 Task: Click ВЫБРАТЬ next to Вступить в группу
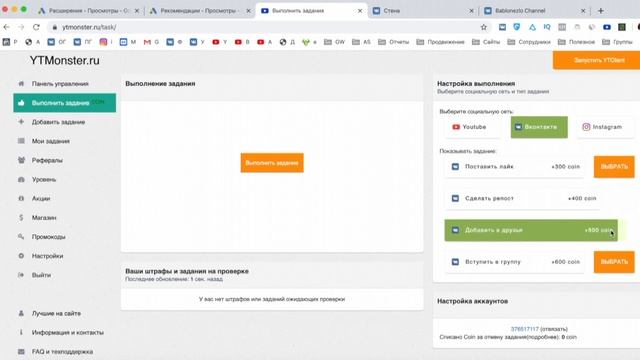coord(614,262)
